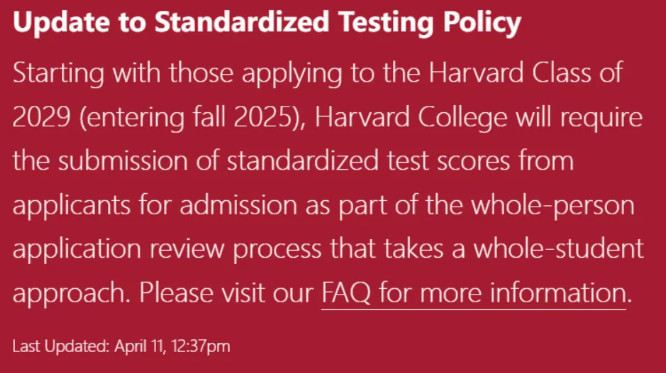Viewport: 666px width, 373px height.
Task: Select the Harvard Class of text
Action: click(525, 72)
